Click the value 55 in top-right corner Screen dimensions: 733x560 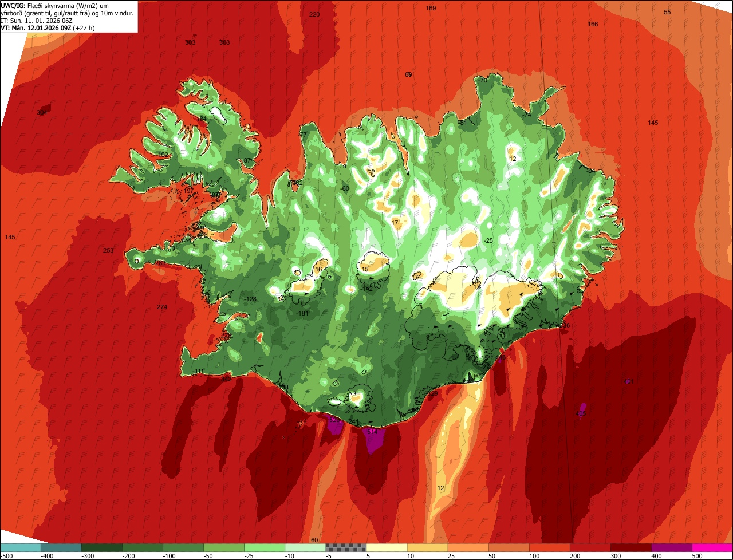(x=667, y=12)
